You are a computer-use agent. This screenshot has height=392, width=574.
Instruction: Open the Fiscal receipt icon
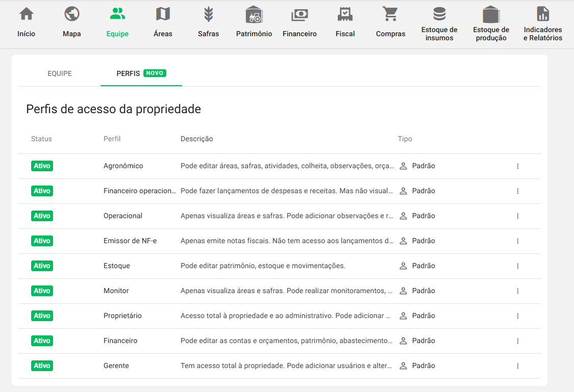[x=345, y=14]
